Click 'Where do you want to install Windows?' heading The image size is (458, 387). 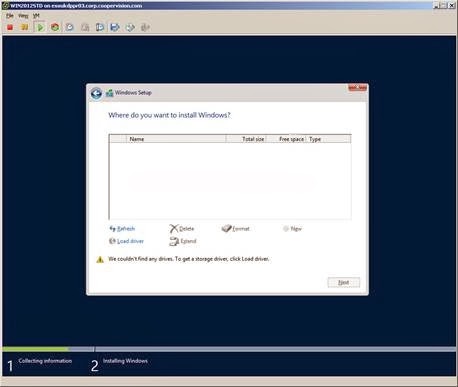(x=169, y=115)
